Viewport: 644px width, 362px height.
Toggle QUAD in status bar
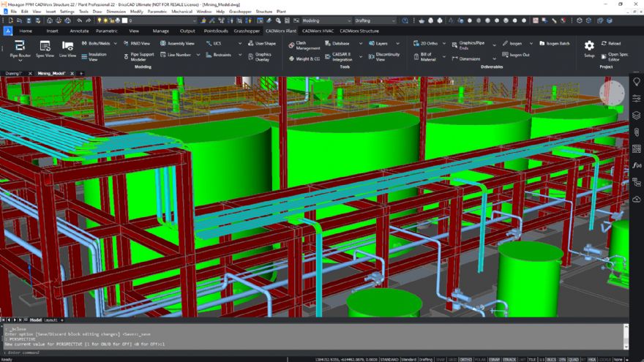tap(573, 360)
